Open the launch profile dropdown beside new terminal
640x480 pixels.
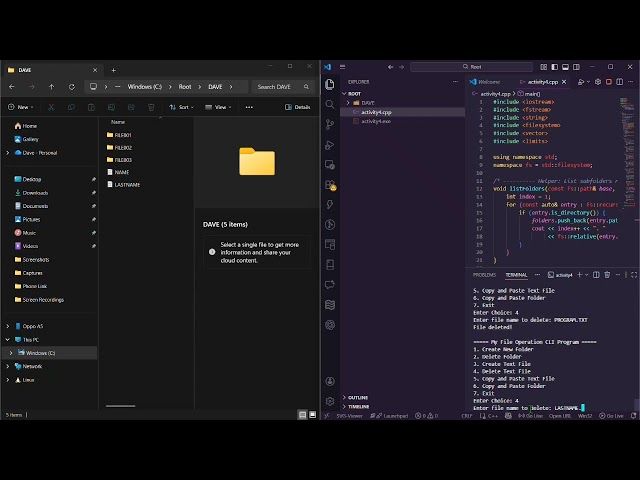tap(587, 275)
